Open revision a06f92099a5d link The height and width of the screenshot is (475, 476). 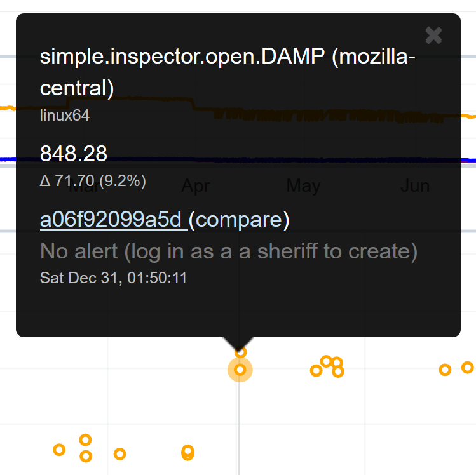click(x=112, y=220)
